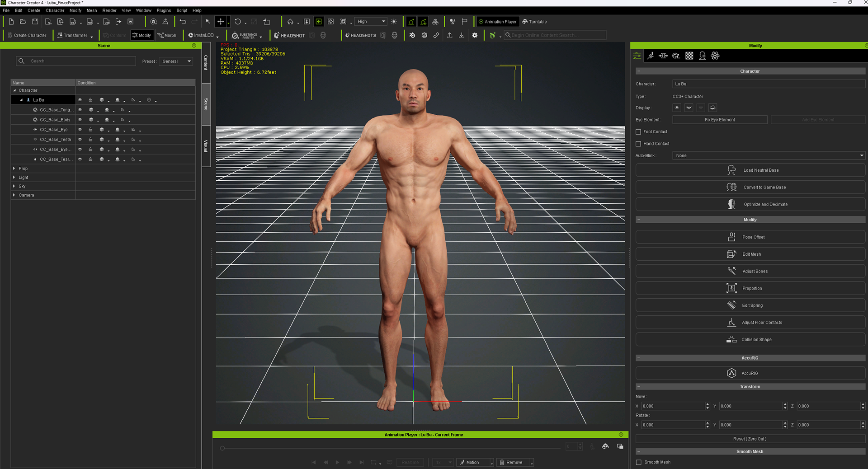Open the Auto-Blink dropdown
The image size is (868, 469).
point(768,155)
